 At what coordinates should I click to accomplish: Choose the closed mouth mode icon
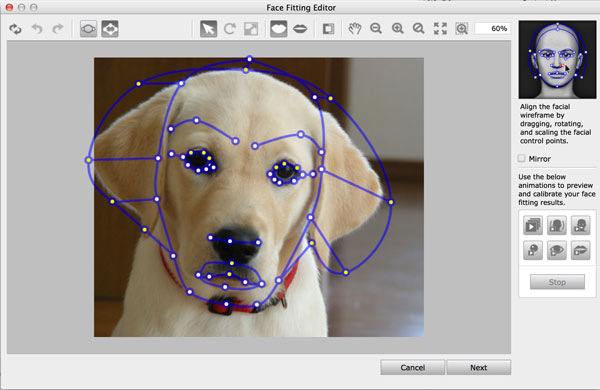tap(279, 29)
